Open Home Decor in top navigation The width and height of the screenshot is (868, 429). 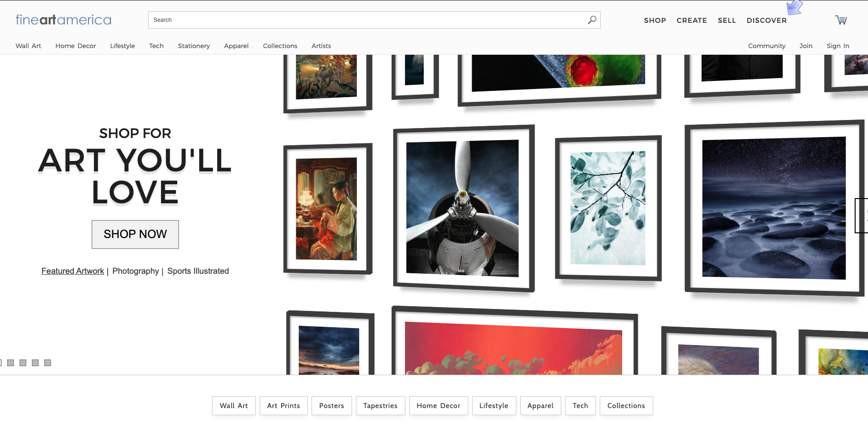[x=76, y=46]
